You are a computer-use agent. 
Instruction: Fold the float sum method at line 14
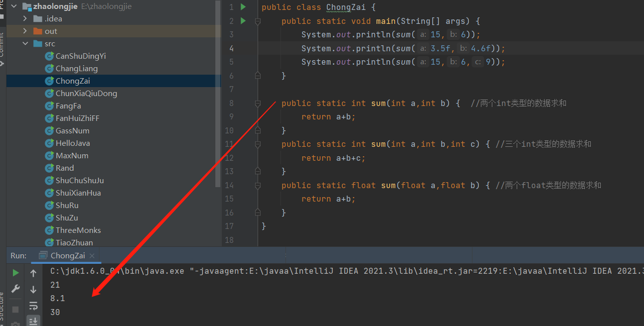[x=258, y=185]
